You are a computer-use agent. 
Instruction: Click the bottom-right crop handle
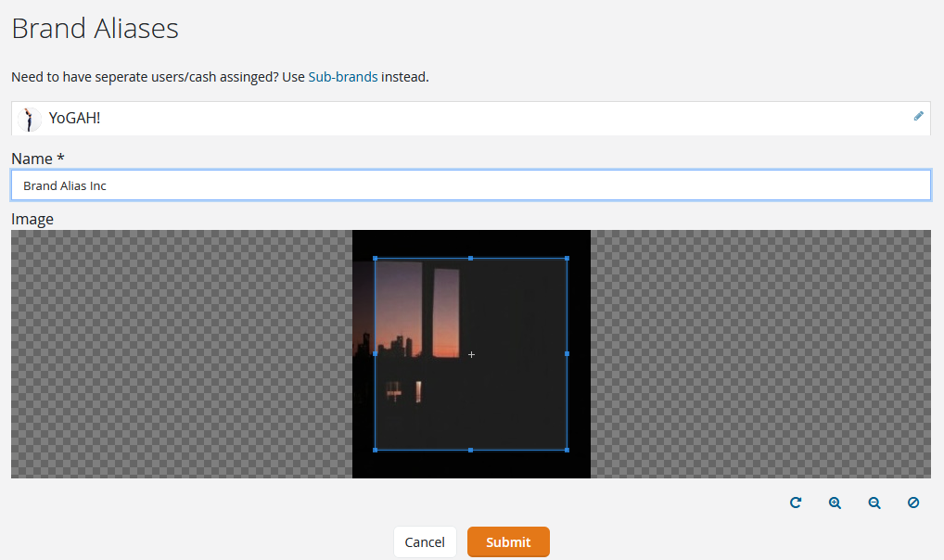tap(568, 450)
